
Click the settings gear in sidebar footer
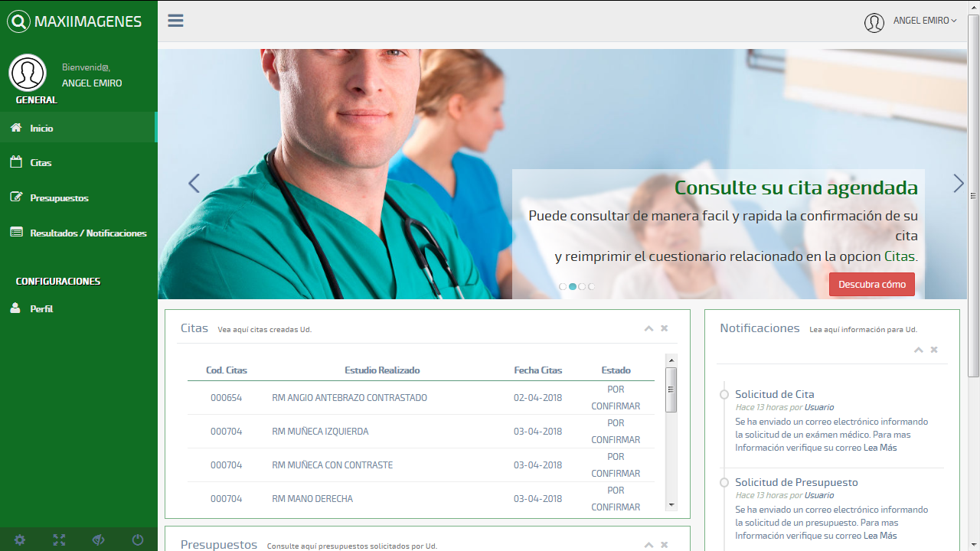[x=20, y=540]
